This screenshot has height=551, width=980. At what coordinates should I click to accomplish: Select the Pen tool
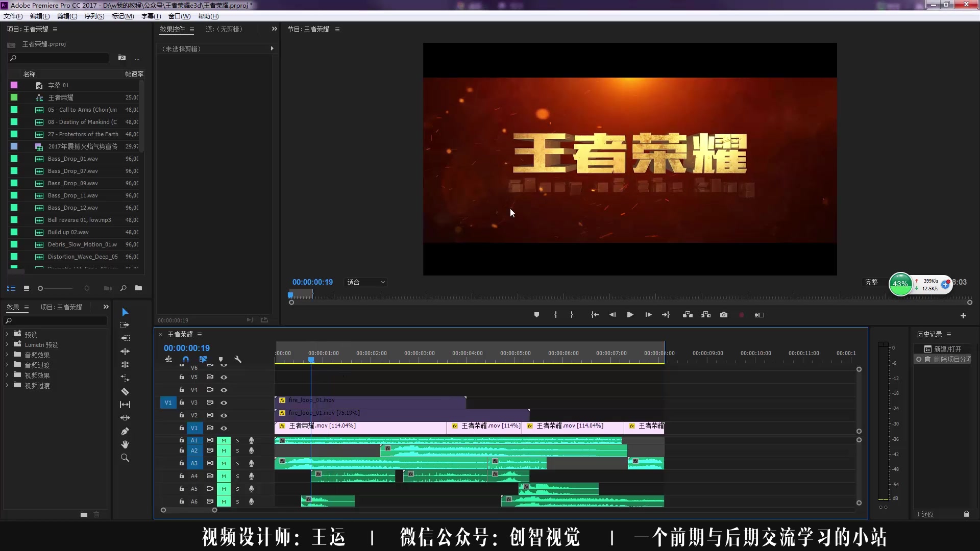click(x=125, y=431)
